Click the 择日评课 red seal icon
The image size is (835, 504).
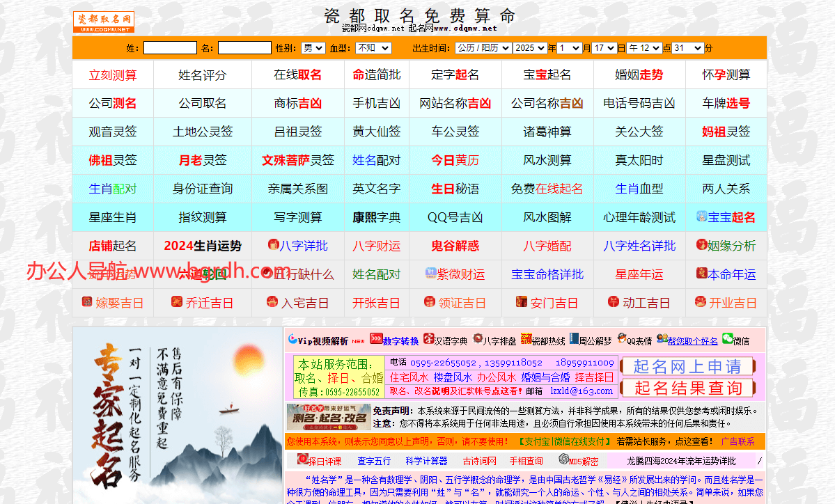[x=302, y=460]
